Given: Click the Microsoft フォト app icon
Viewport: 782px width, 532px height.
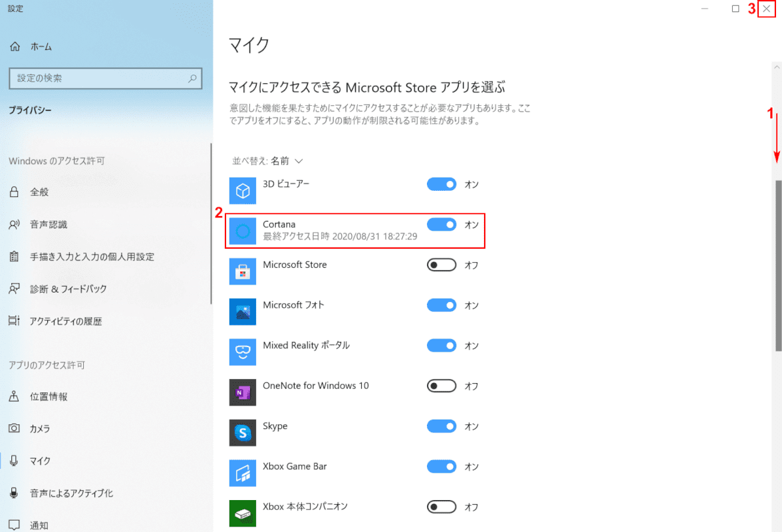Looking at the screenshot, I should click(242, 312).
